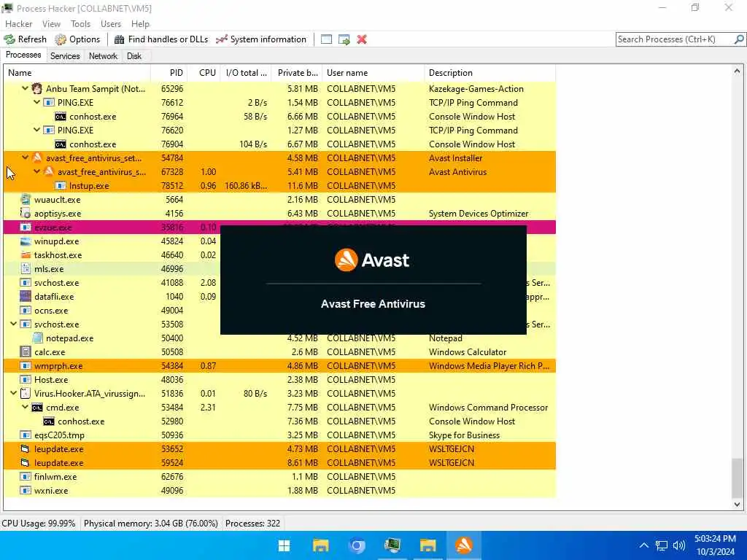Collapse the PING.EXE node with PID 76612

(x=36, y=102)
